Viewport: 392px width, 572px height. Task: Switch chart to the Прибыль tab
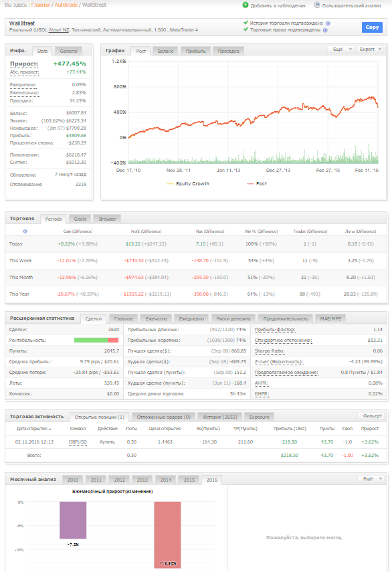195,51
